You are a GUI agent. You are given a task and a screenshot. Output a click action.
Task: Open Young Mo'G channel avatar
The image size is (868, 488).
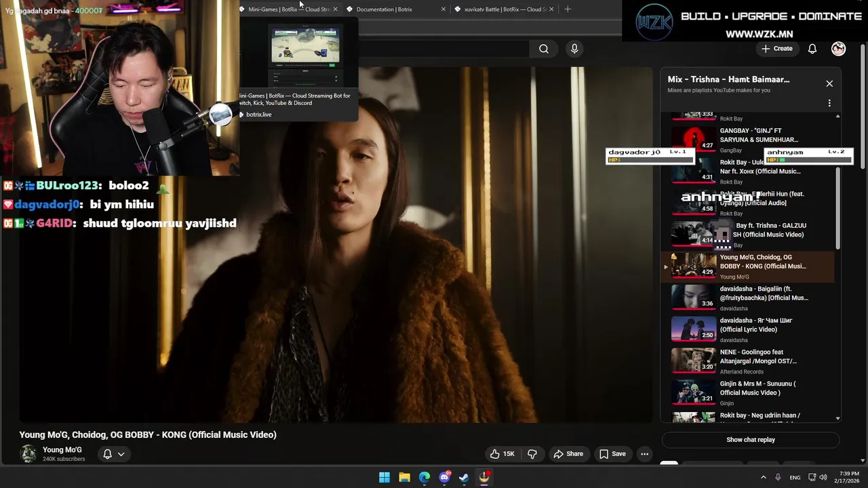28,454
